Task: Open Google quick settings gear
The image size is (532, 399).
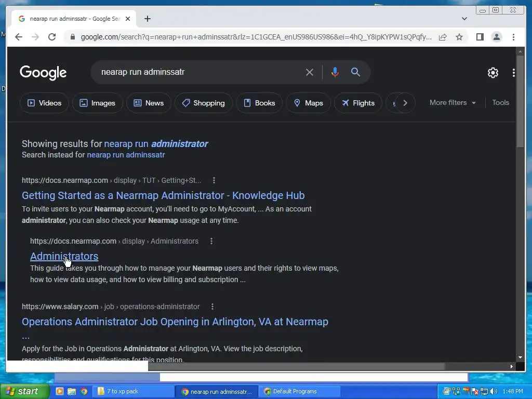Action: coord(493,73)
